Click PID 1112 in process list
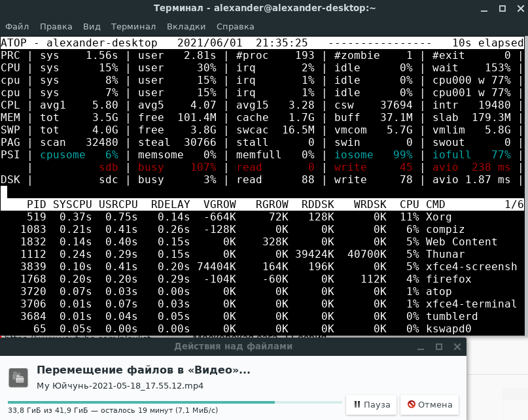 (x=33, y=254)
